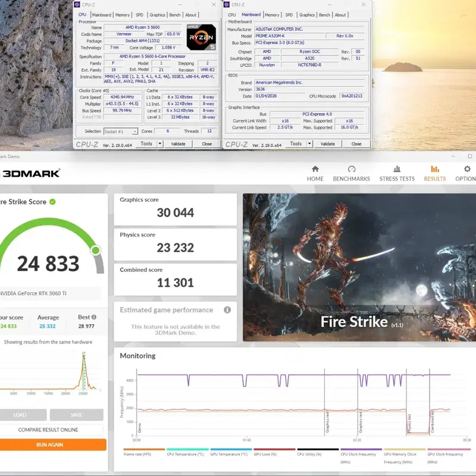Open Graphics tab in left CPU-Z window
This screenshot has width=476, height=476.
pyautogui.click(x=157, y=15)
